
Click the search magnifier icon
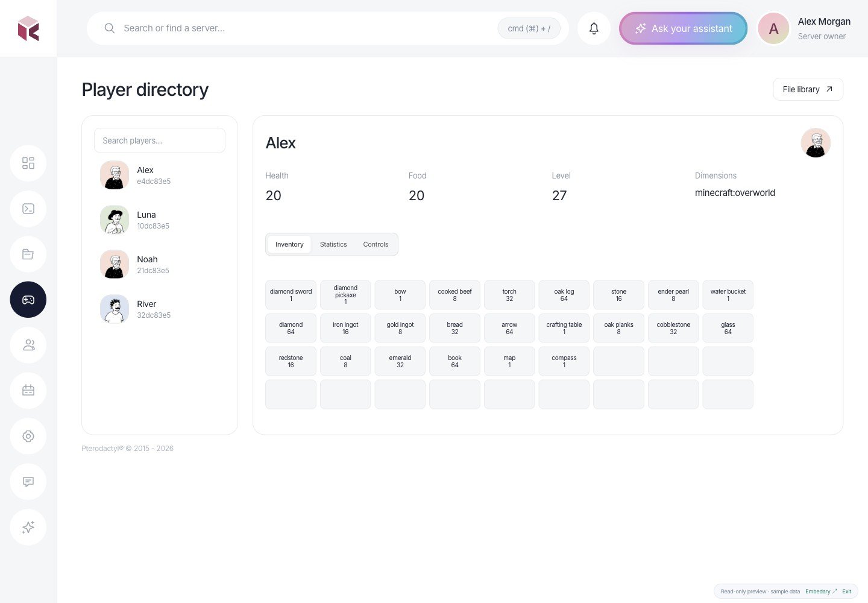110,28
